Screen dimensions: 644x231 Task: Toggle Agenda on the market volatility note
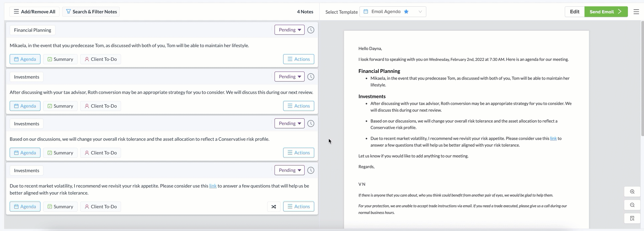(x=25, y=207)
